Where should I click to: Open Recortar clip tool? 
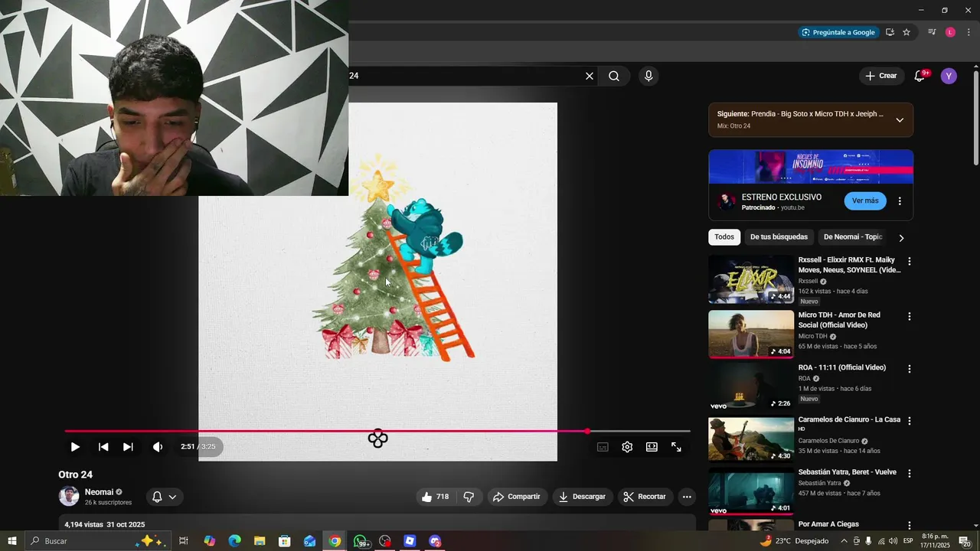click(645, 497)
